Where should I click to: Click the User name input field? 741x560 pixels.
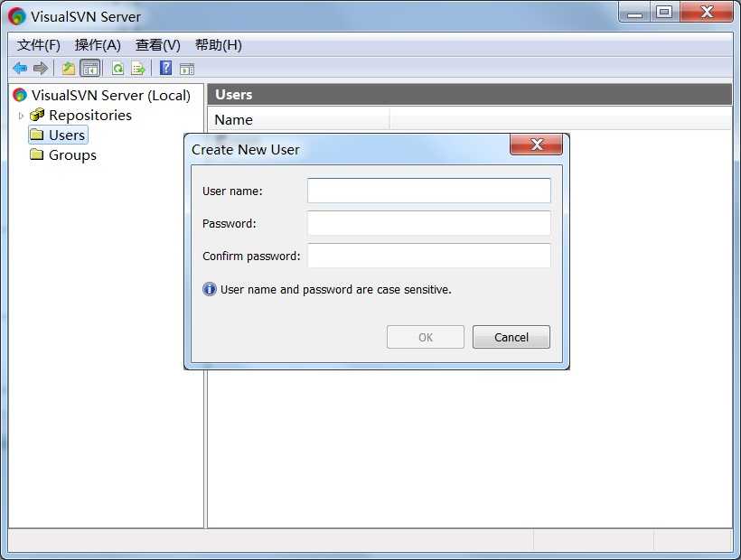point(429,191)
